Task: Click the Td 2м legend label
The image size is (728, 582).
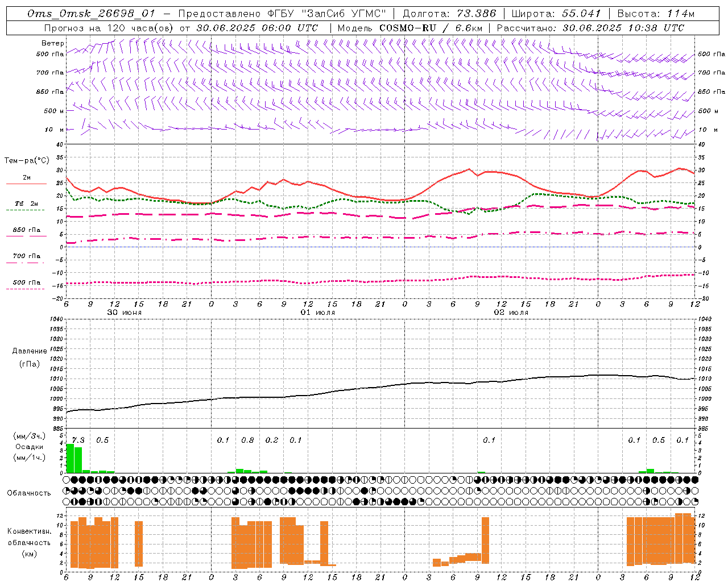Action: 26,203
